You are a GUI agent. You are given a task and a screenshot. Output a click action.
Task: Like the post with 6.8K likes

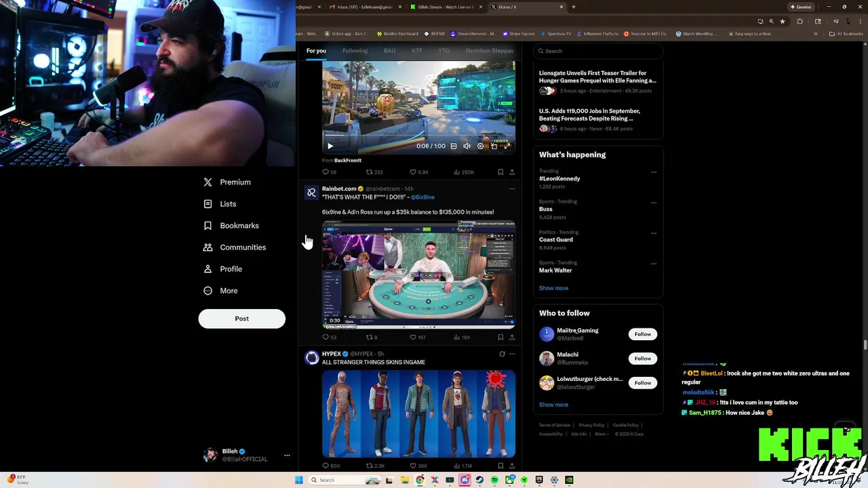coord(419,172)
